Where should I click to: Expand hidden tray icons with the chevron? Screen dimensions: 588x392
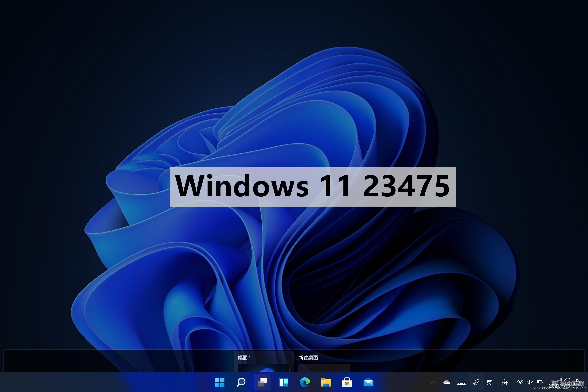(434, 382)
